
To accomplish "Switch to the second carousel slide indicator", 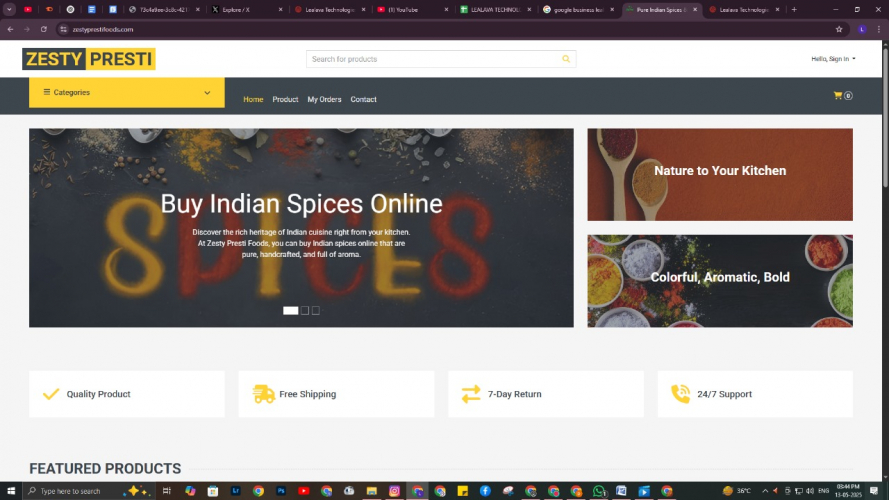I will (x=305, y=311).
